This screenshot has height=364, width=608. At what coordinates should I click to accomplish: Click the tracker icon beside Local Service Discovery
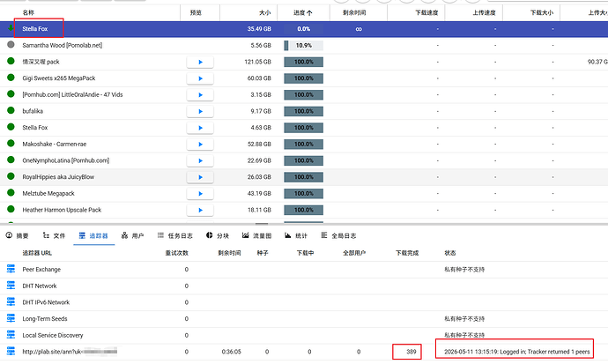11,335
